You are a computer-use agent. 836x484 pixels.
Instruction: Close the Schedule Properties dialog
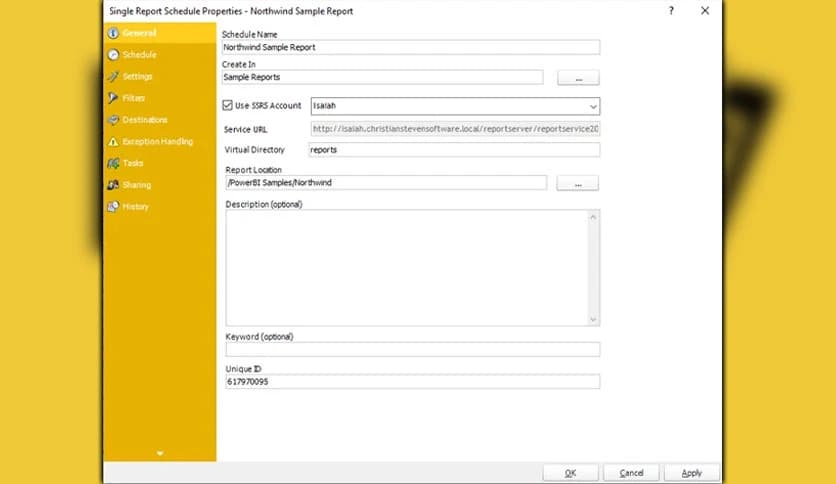705,11
